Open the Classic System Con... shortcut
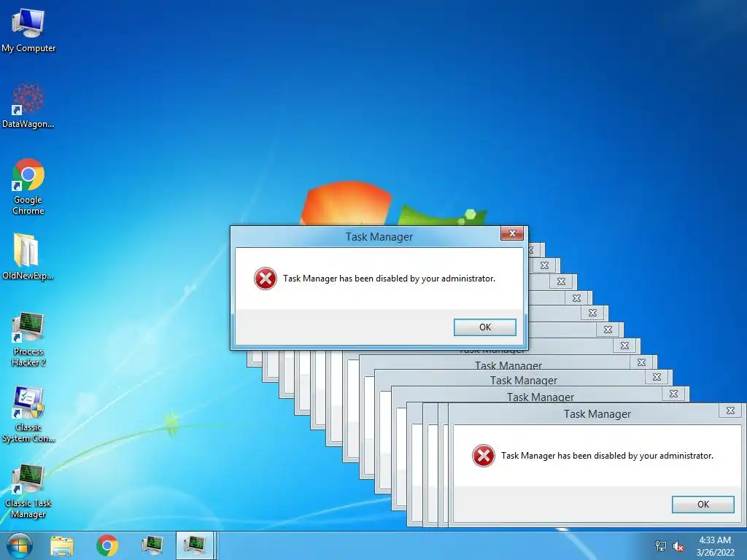 [28, 415]
